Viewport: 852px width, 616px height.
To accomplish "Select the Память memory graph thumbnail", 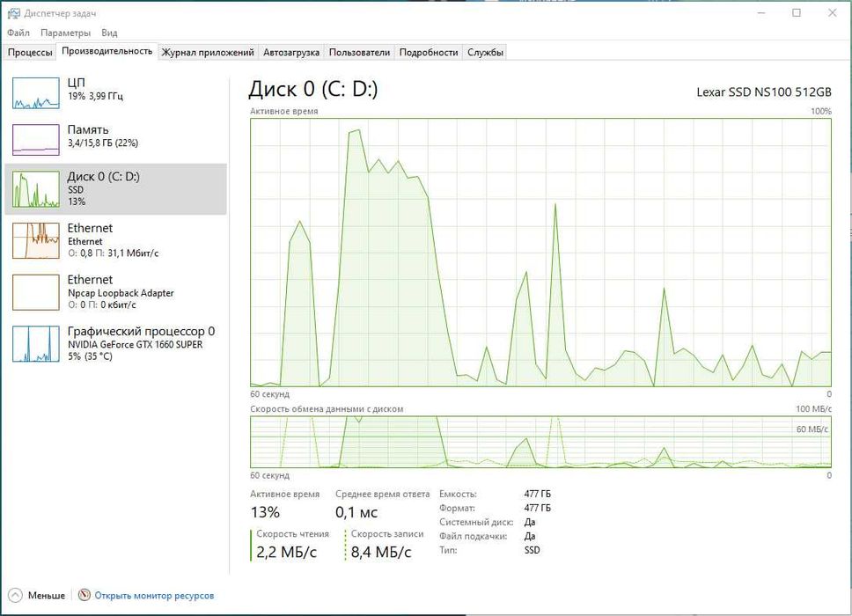I will pos(35,139).
